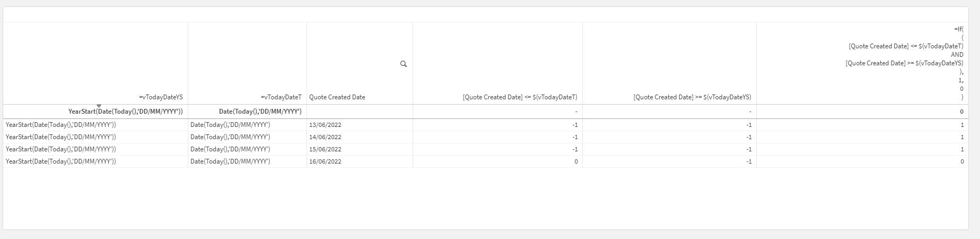Click the bold YearStart totals row cell
The width and height of the screenshot is (980, 239).
126,112
